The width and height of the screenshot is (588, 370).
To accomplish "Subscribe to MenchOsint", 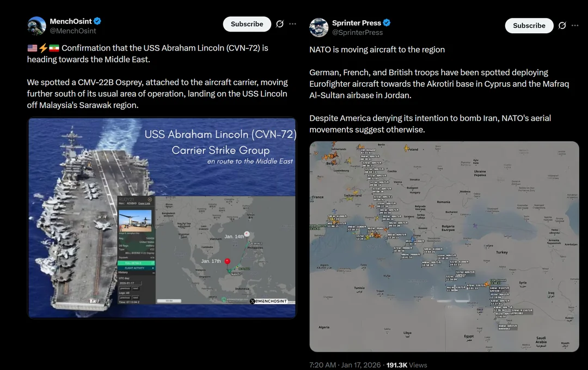I will pos(247,24).
